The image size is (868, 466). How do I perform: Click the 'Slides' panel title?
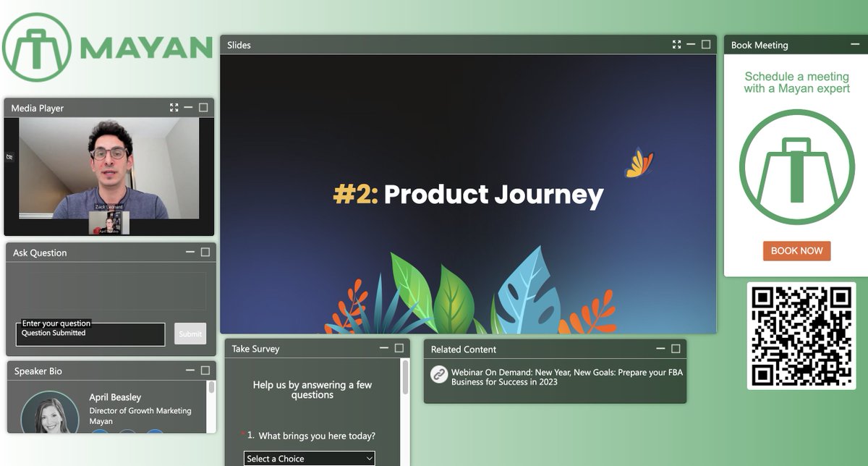239,45
